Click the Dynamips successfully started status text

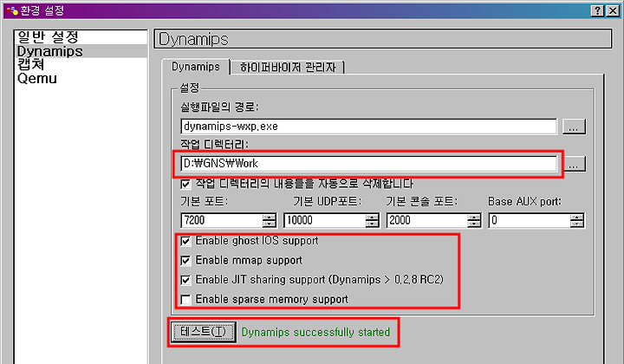(315, 332)
